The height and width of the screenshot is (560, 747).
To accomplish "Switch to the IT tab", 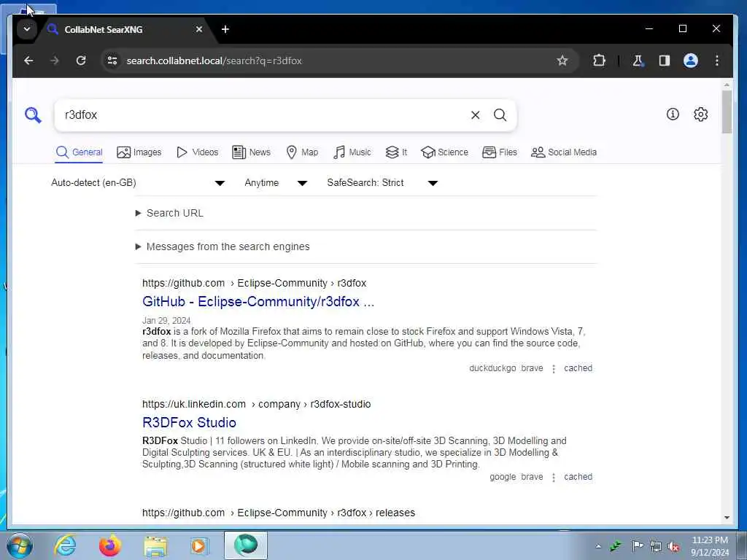I will [x=396, y=152].
